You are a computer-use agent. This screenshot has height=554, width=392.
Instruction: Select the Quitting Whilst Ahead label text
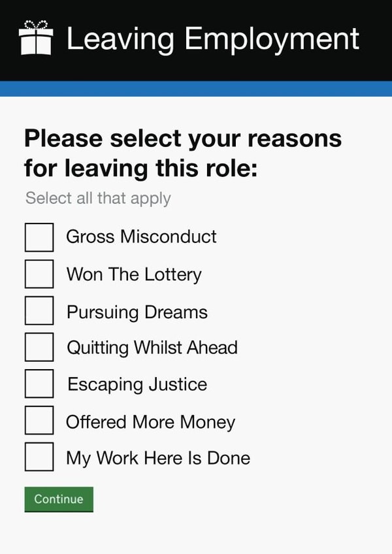pyautogui.click(x=151, y=348)
